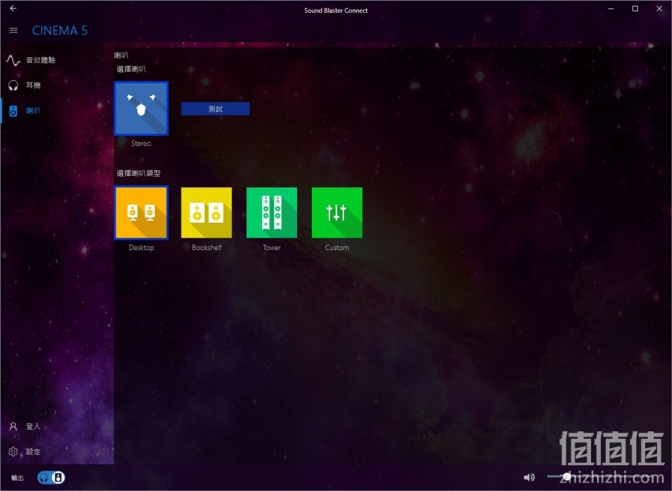Open the login person icon
Viewport: 672px width, 491px height.
[13, 426]
